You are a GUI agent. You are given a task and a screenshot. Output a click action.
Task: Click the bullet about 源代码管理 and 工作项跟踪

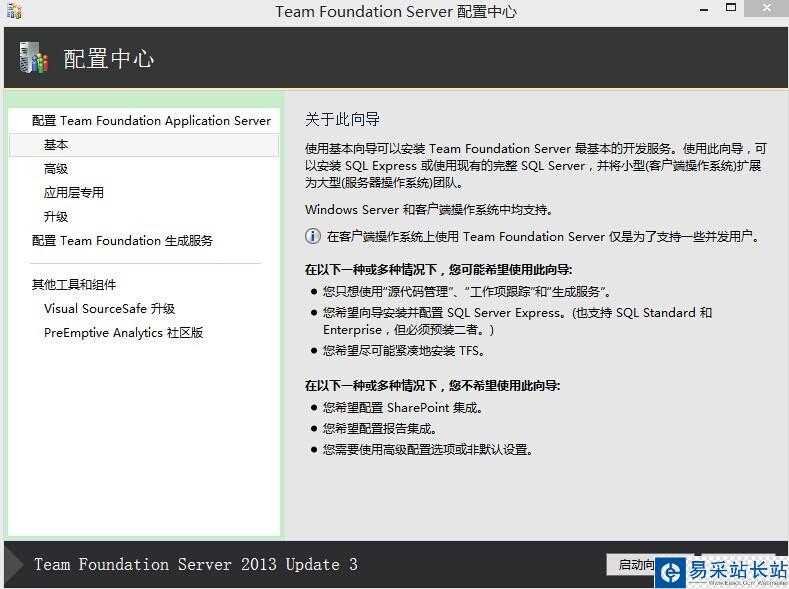point(467,292)
